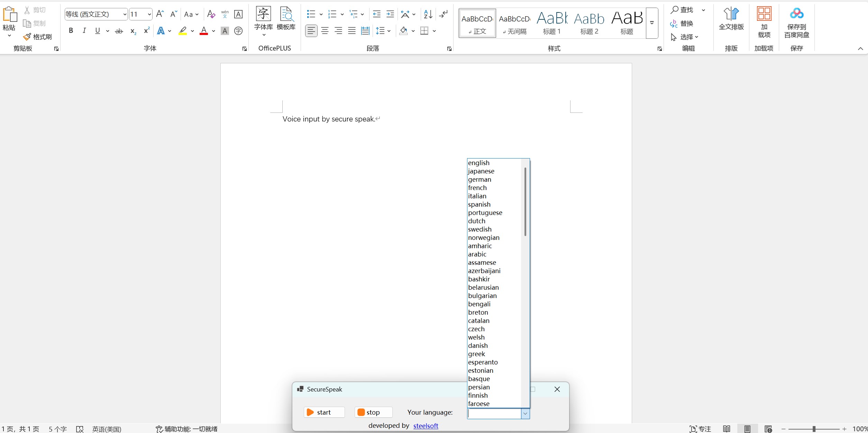Open the steelsoft developer link
The width and height of the screenshot is (868, 433).
(426, 426)
